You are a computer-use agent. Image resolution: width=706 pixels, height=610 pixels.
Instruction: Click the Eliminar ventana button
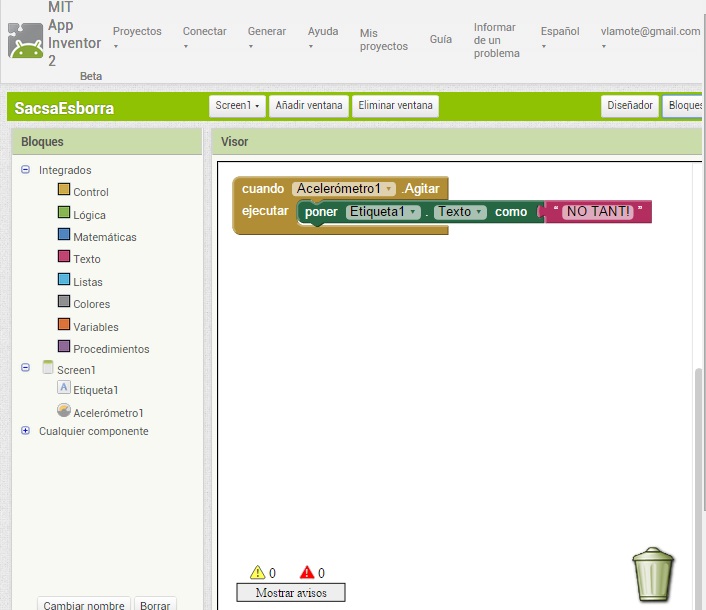click(395, 106)
